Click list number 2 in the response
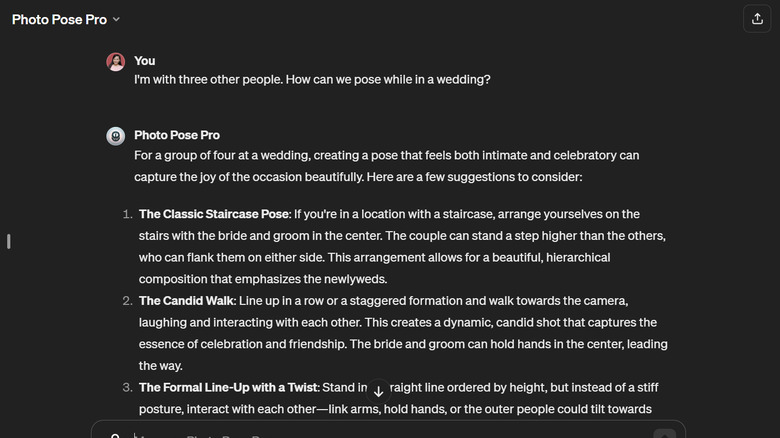This screenshot has width=780, height=438. click(127, 301)
